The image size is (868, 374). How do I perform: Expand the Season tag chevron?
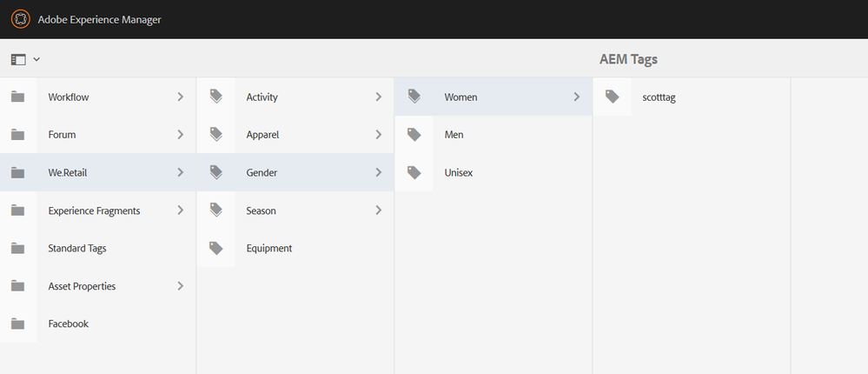point(379,210)
